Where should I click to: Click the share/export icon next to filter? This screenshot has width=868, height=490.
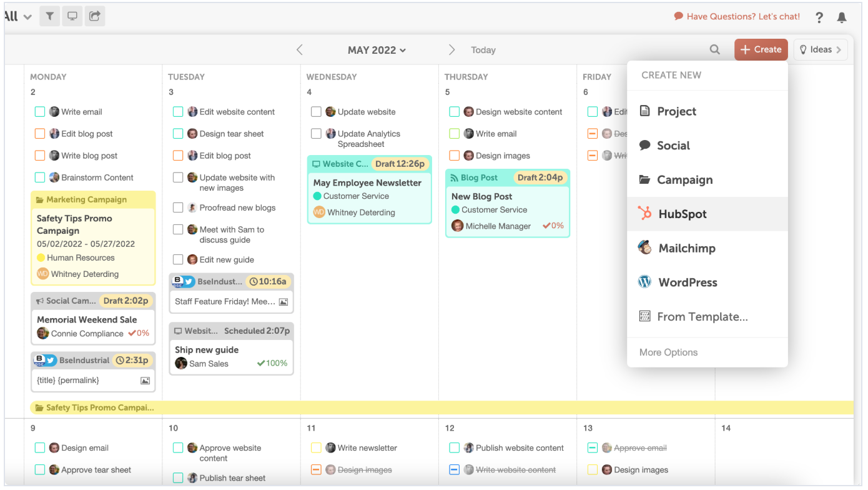(95, 16)
